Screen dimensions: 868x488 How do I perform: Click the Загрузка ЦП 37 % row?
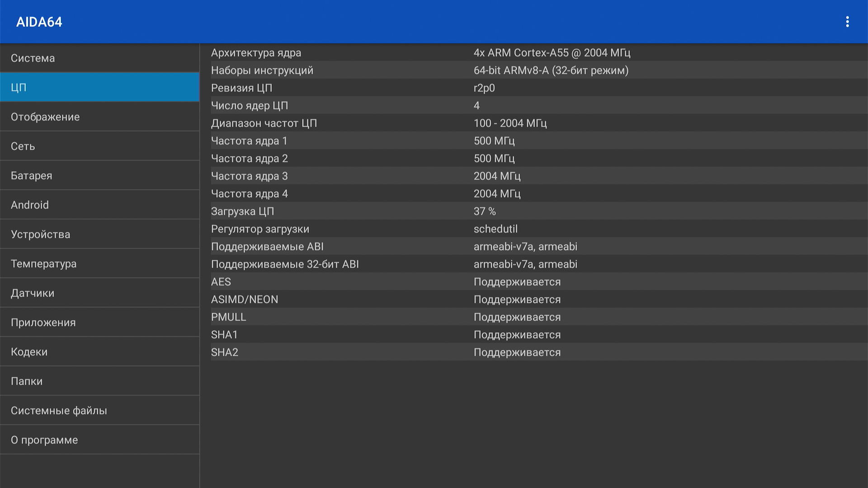tap(533, 211)
